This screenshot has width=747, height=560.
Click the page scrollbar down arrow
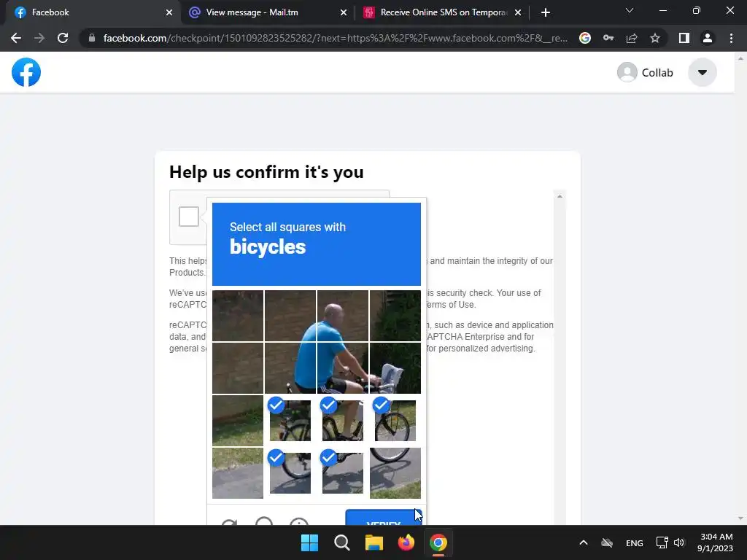pos(740,518)
